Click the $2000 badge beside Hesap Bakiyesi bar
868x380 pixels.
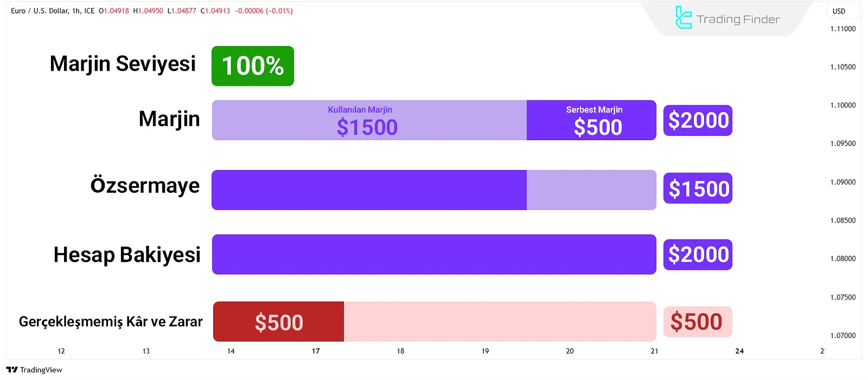[x=698, y=255]
